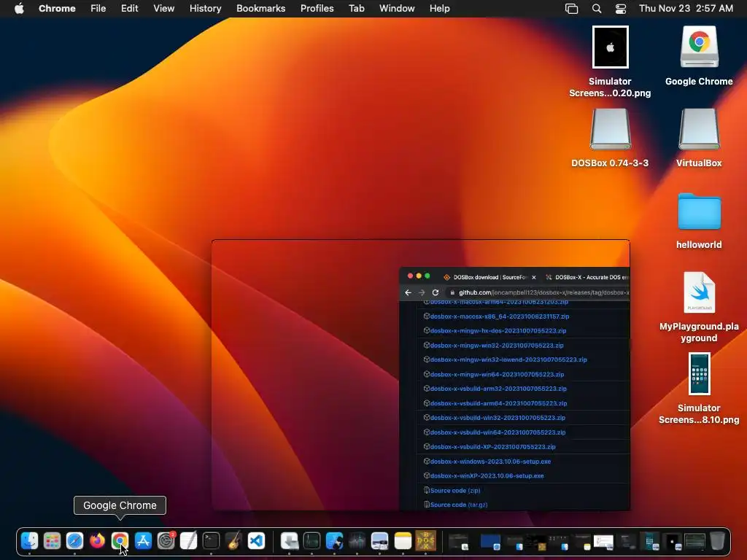Open the Notes app in the dock
747x560 pixels.
click(x=403, y=541)
